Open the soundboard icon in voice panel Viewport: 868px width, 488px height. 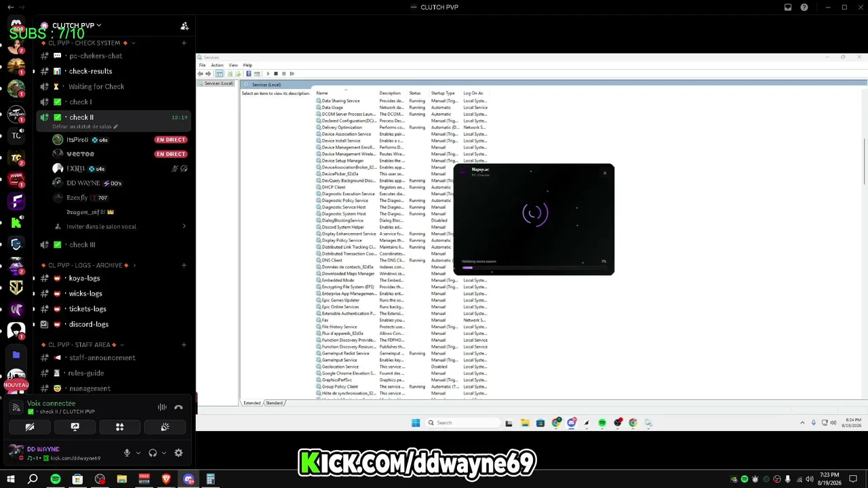pyautogui.click(x=165, y=427)
